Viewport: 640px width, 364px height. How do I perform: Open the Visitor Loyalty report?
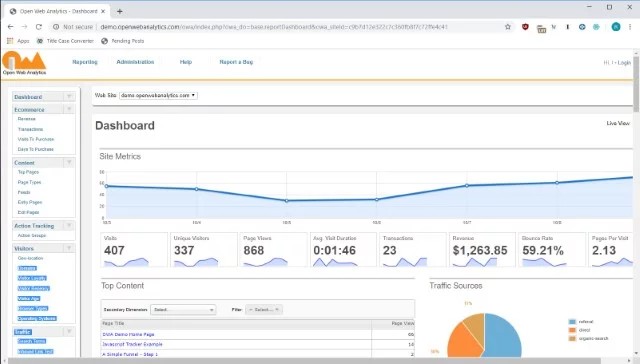[x=32, y=278]
